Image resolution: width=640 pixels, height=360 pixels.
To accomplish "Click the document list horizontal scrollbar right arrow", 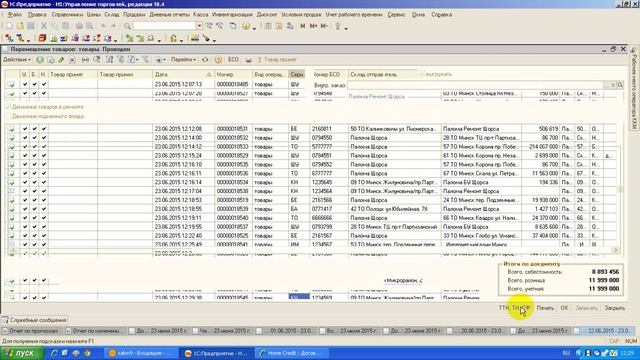I will (616, 250).
